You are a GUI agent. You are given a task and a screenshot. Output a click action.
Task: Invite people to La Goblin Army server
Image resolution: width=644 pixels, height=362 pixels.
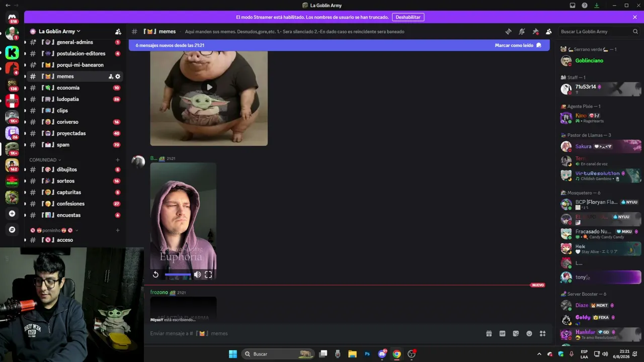point(118,31)
